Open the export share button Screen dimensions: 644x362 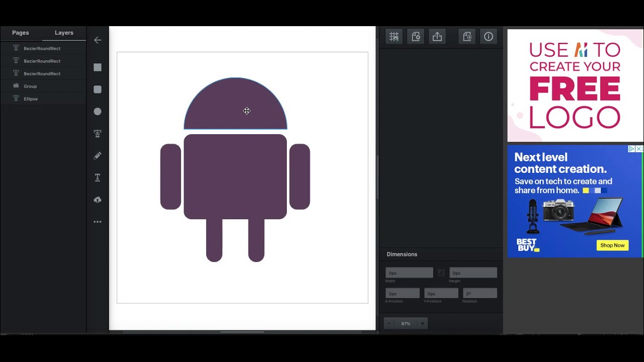pyautogui.click(x=437, y=37)
